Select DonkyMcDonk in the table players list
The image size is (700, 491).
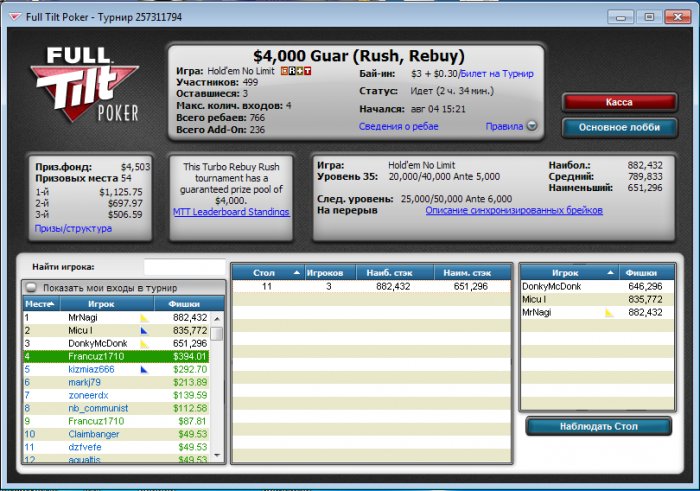[x=598, y=287]
